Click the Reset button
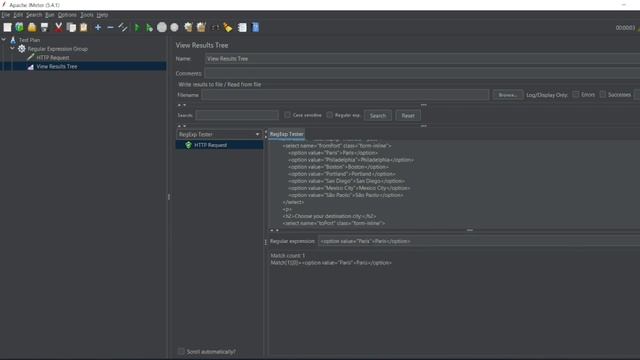The image size is (640, 360). tap(408, 116)
